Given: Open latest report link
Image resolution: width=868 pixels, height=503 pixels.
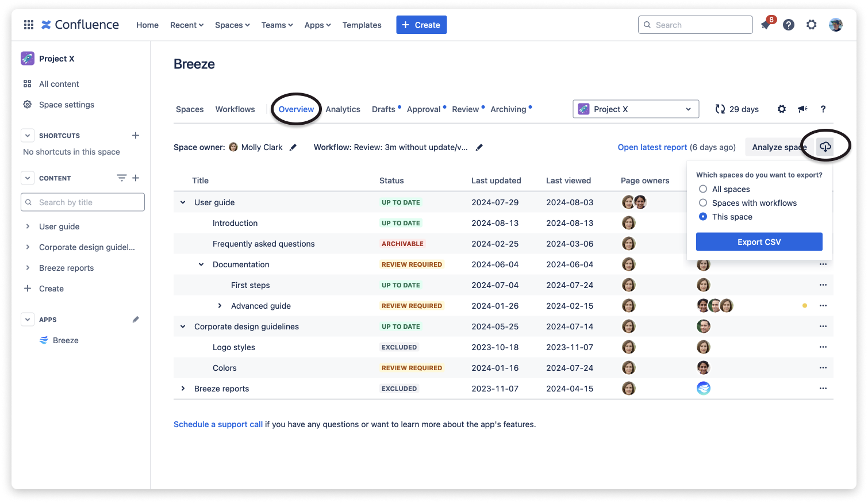Looking at the screenshot, I should tap(652, 147).
